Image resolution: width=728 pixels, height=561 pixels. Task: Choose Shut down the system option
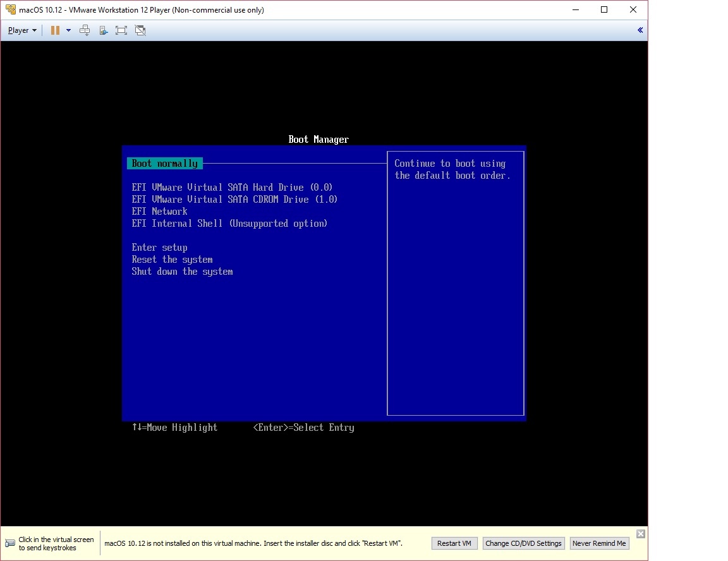182,272
